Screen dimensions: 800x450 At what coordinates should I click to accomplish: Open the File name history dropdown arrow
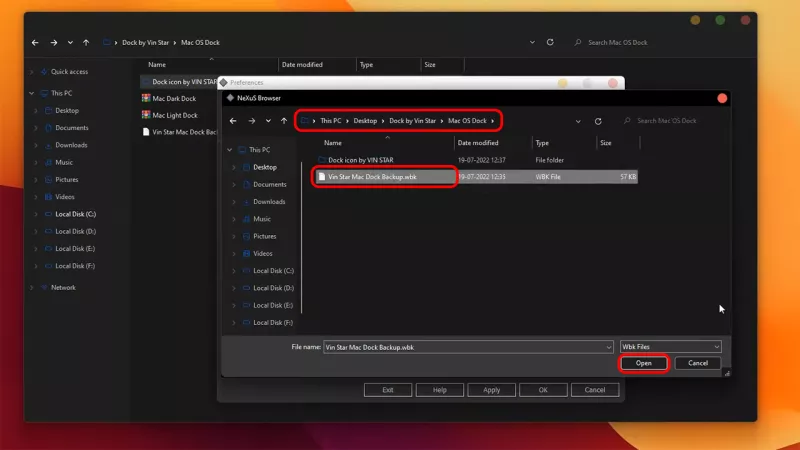click(x=609, y=347)
